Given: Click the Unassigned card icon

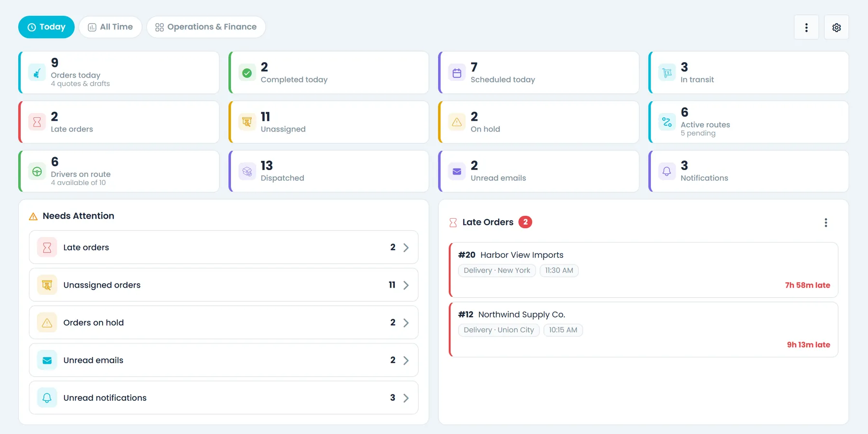Looking at the screenshot, I should (247, 122).
